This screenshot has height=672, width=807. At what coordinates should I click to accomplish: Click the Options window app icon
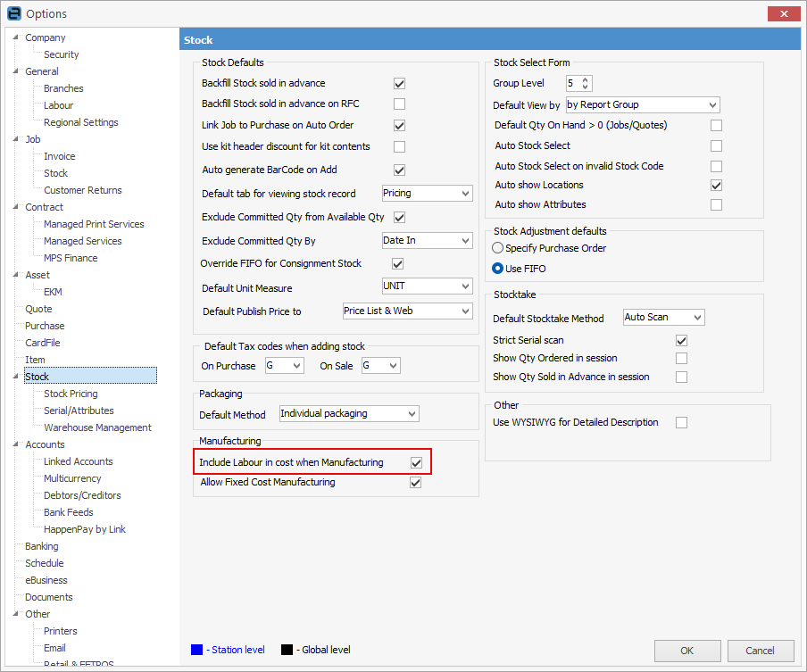[14, 13]
